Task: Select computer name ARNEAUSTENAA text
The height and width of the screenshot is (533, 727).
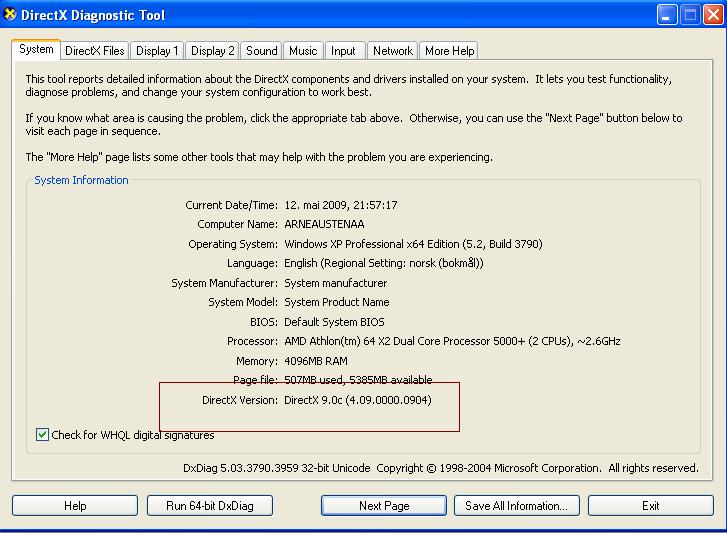Action: [x=324, y=224]
